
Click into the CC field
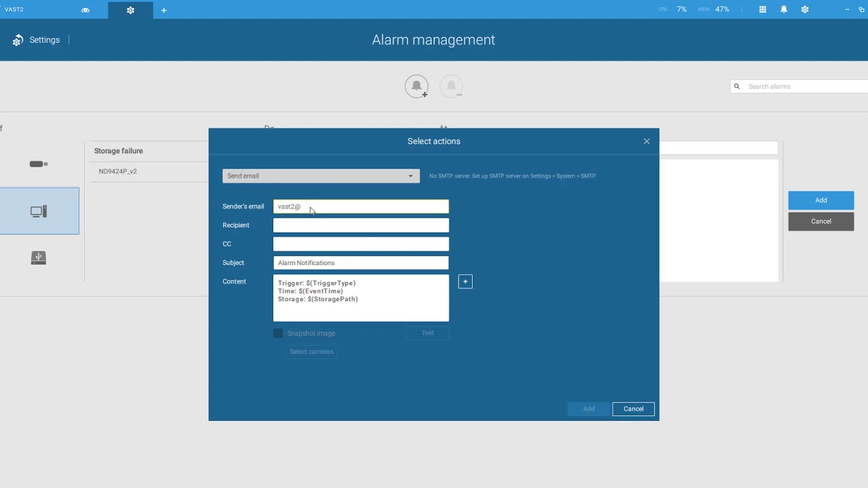(x=361, y=244)
